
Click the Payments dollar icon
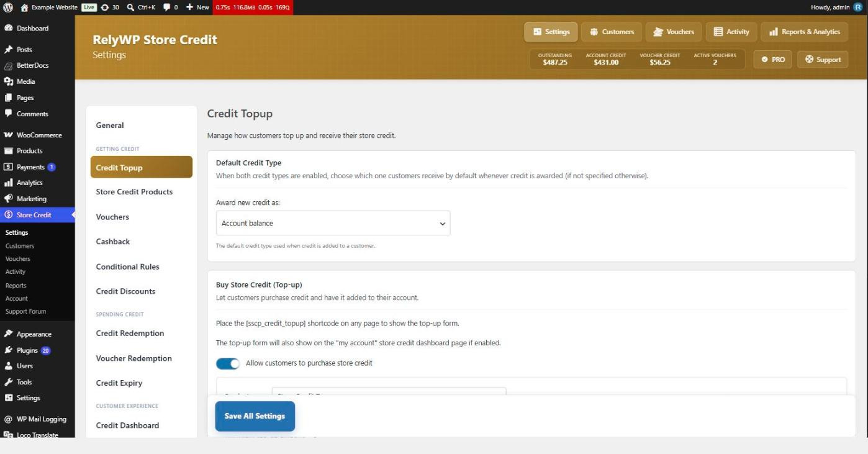click(9, 167)
